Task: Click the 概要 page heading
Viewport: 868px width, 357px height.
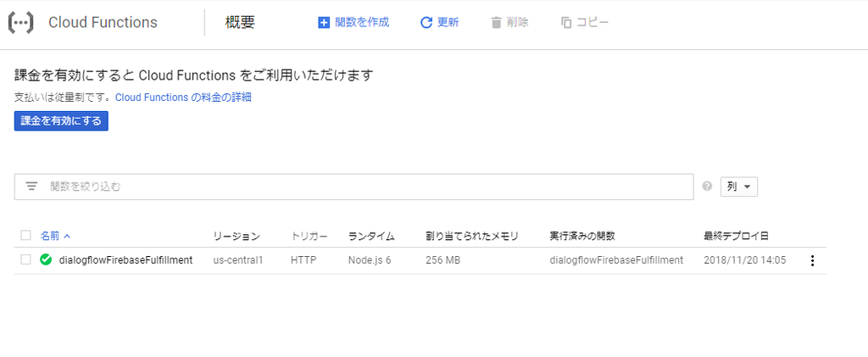Action: coord(240,23)
